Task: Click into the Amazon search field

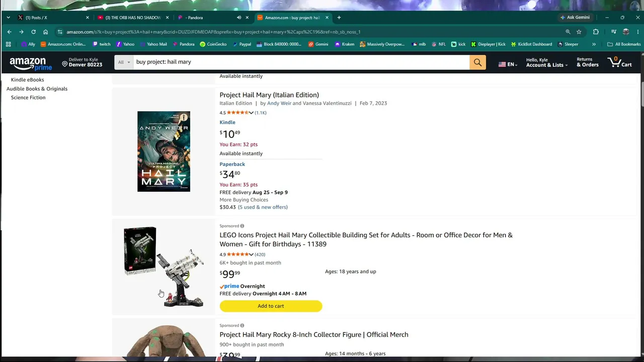Action: pos(301,62)
